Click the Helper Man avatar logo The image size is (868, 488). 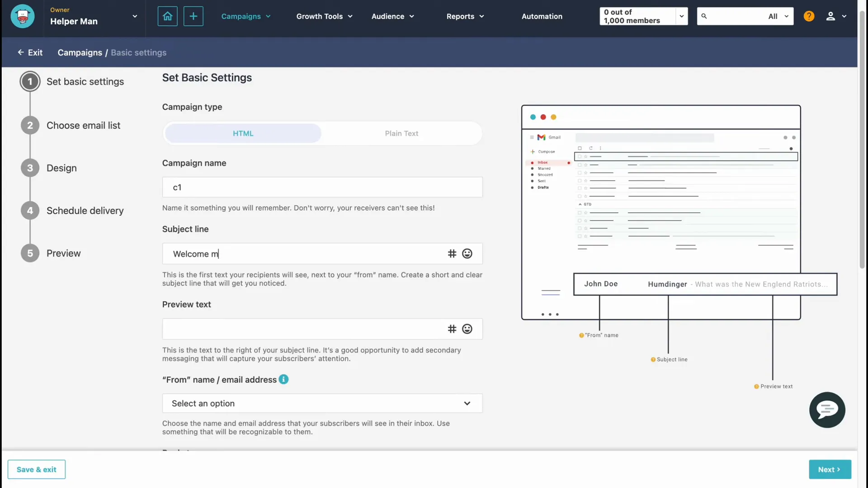(x=22, y=16)
